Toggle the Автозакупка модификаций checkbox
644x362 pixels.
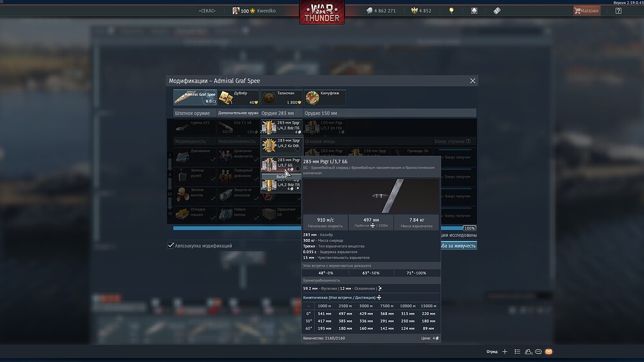[x=171, y=245]
